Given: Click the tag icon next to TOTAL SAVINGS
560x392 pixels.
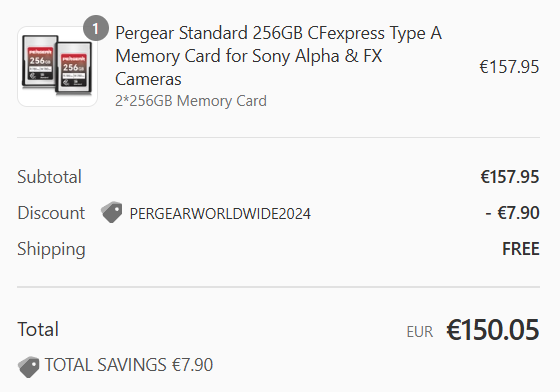Looking at the screenshot, I should [x=29, y=367].
